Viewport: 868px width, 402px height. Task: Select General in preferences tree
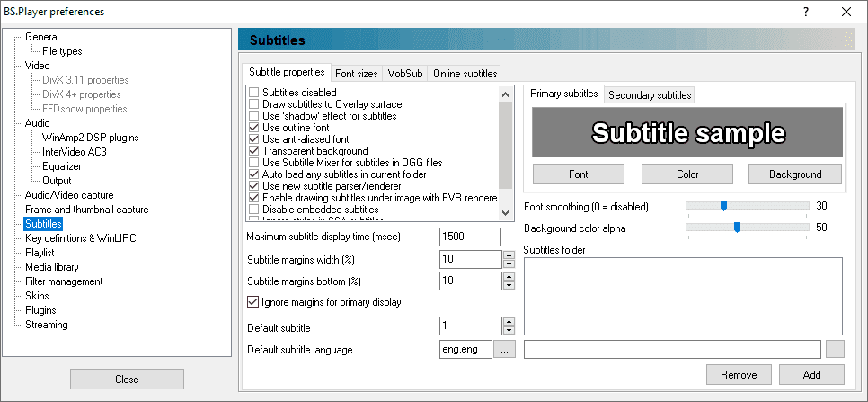[x=42, y=37]
